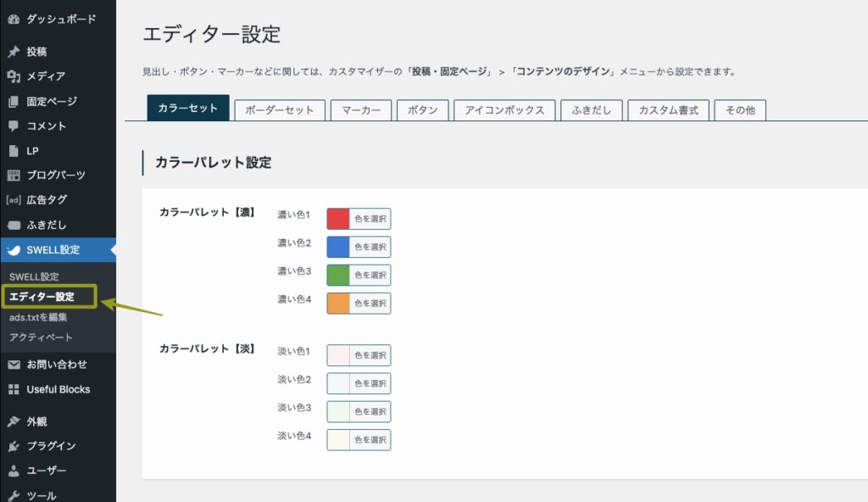Open the 広告タグ ad tag icon
The width and height of the screenshot is (868, 502).
[x=13, y=201]
